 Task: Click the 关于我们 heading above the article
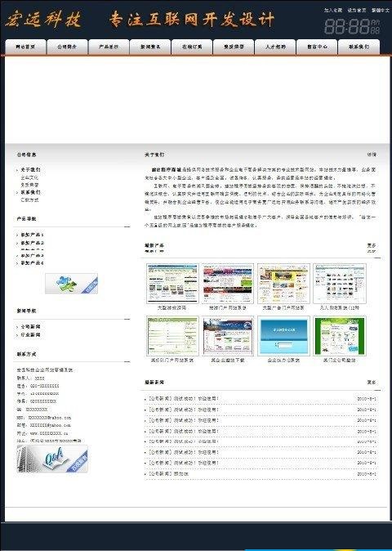coord(154,155)
